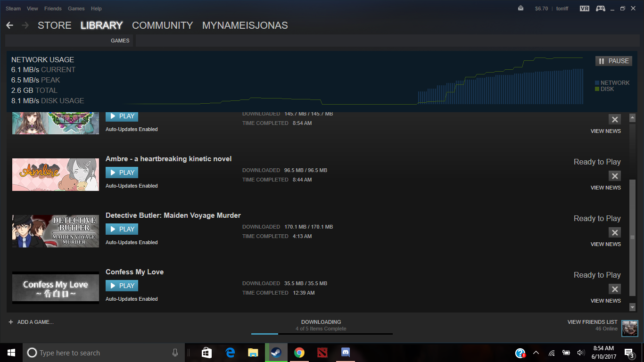This screenshot has width=644, height=362.
Task: Select the GAMES sub-tab
Action: click(x=120, y=41)
